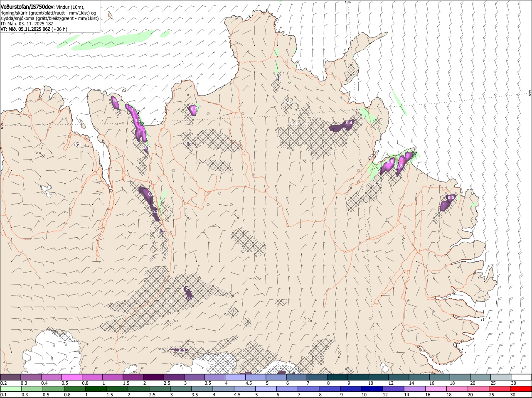Click the "VT: Mið. 05.11.2025 06Z (+36 h)" line
The image size is (532, 398).
coord(34,29)
